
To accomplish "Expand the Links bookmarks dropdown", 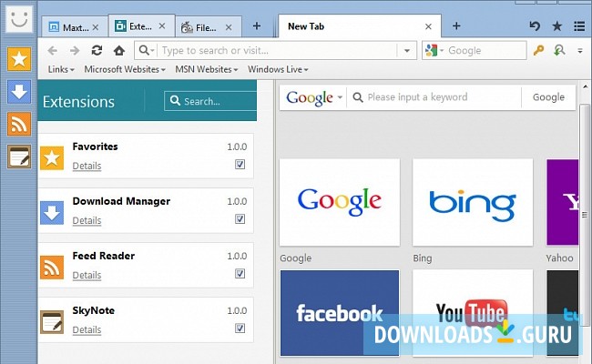I will pos(61,69).
